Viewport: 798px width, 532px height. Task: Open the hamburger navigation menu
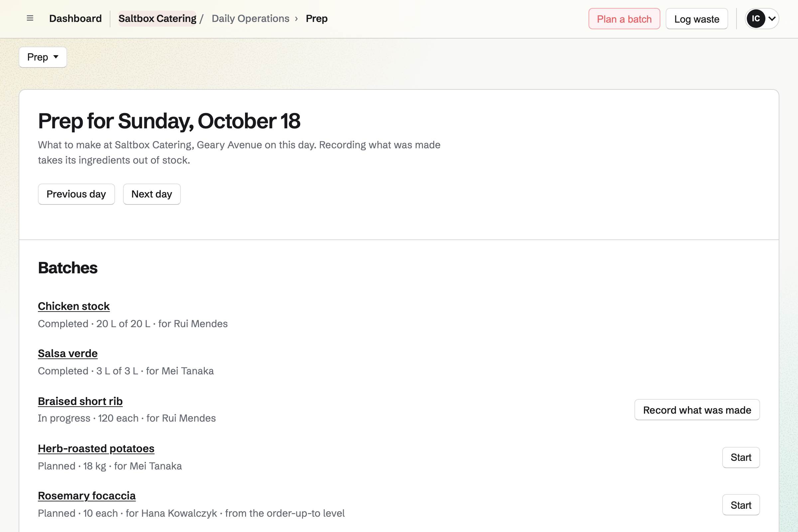[x=30, y=18]
